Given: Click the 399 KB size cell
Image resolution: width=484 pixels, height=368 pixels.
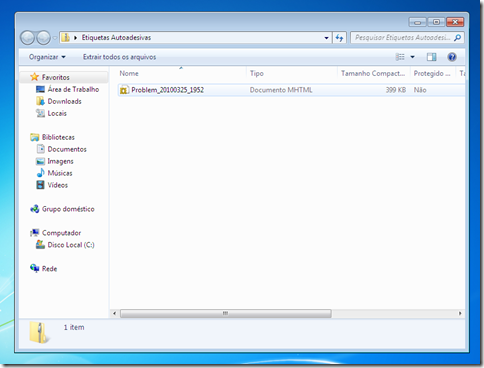Looking at the screenshot, I should (x=396, y=90).
